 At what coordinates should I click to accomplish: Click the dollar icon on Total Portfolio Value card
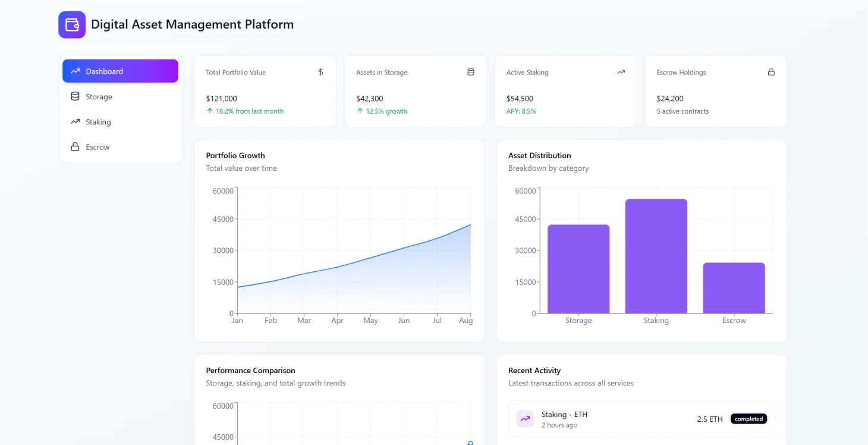pos(320,71)
